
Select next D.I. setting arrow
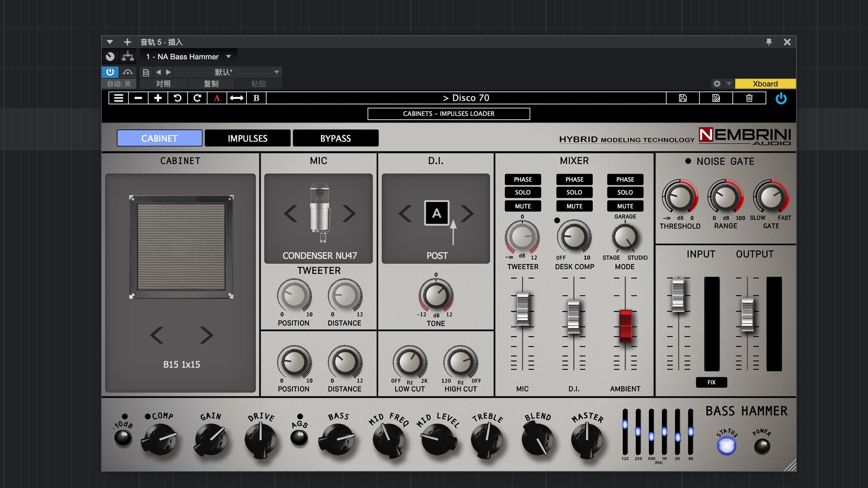pos(467,213)
